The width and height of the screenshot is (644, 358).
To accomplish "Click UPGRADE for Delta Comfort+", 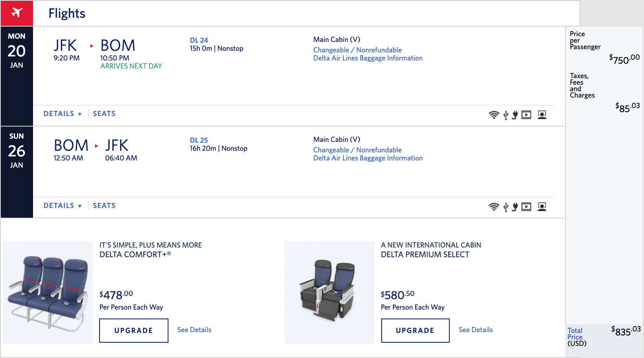I will pyautogui.click(x=134, y=331).
